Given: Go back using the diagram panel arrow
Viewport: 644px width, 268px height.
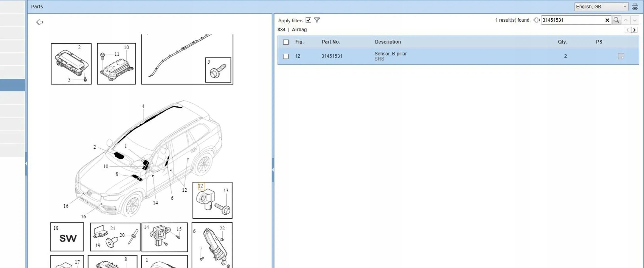Looking at the screenshot, I should 39,22.
